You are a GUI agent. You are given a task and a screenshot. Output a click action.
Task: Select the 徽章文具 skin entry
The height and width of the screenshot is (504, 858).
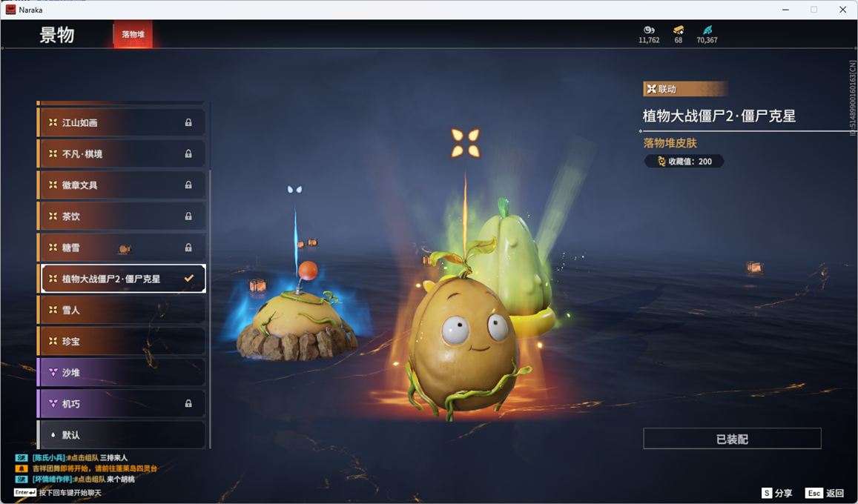coord(121,185)
